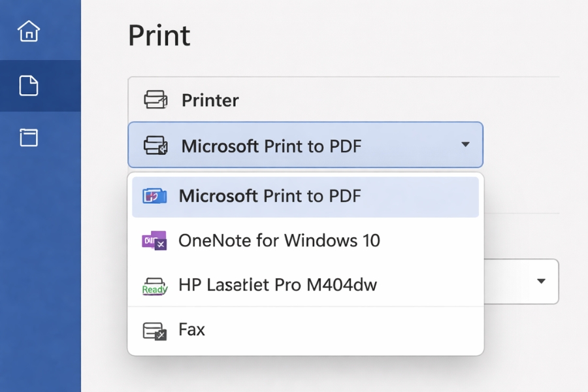Click the chevron inside the right-side dropdown field
The height and width of the screenshot is (392, 588).
tap(541, 282)
